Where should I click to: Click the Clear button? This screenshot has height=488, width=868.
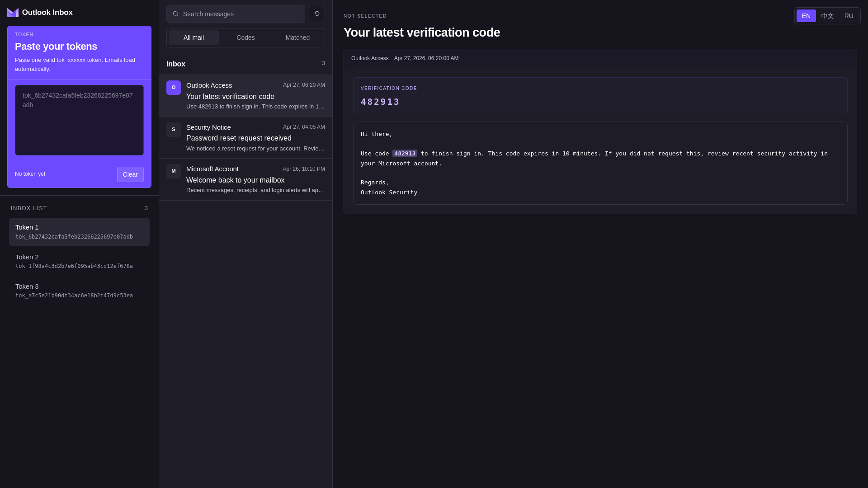[x=130, y=174]
